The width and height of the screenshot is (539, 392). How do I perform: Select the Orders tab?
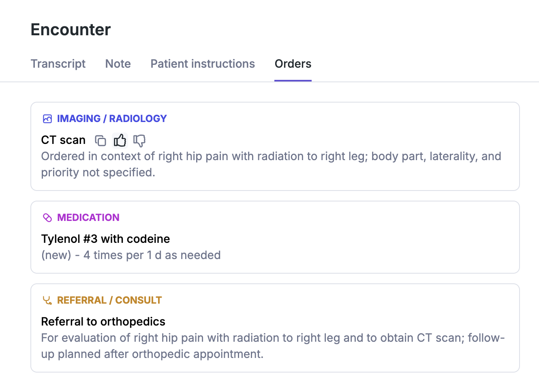(x=293, y=64)
